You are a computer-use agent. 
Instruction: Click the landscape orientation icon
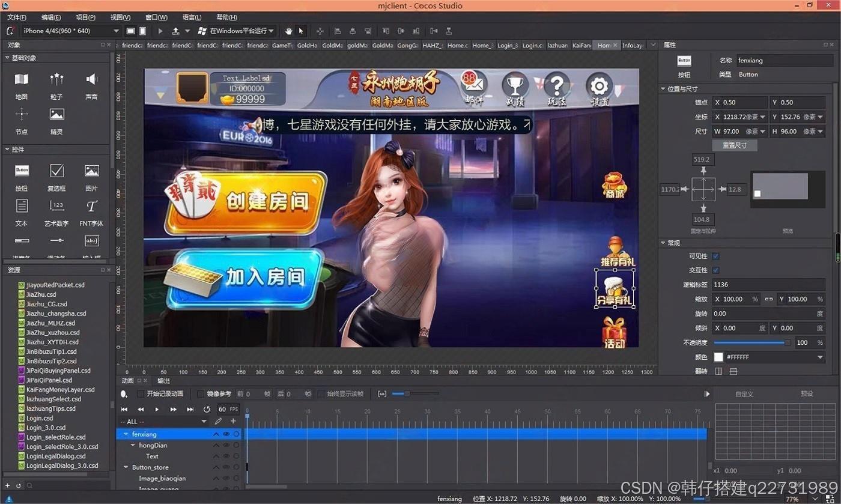click(130, 31)
